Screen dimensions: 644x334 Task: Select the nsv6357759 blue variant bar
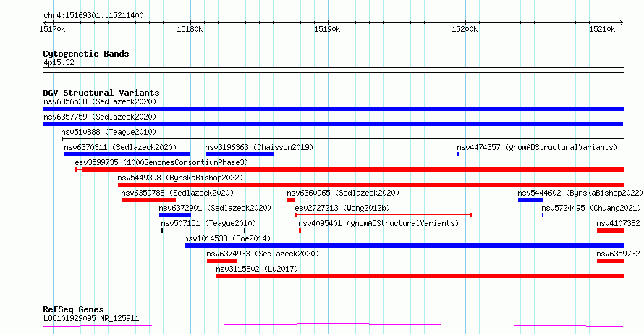(x=333, y=124)
